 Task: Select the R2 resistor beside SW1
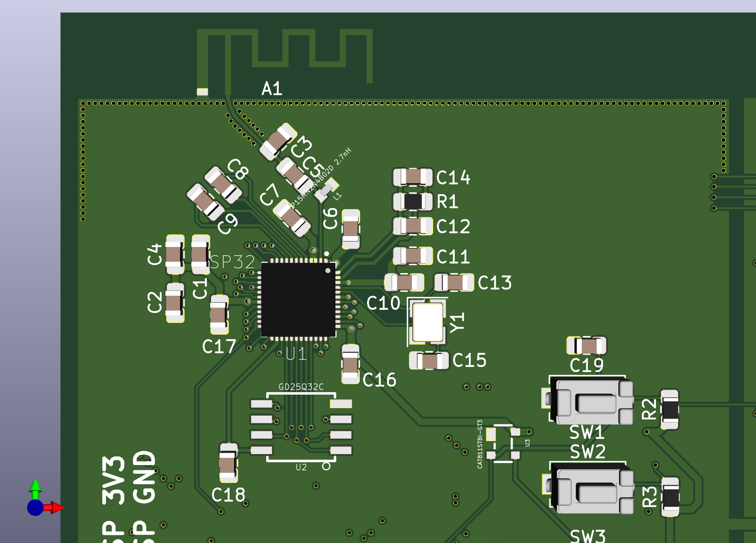coord(670,409)
